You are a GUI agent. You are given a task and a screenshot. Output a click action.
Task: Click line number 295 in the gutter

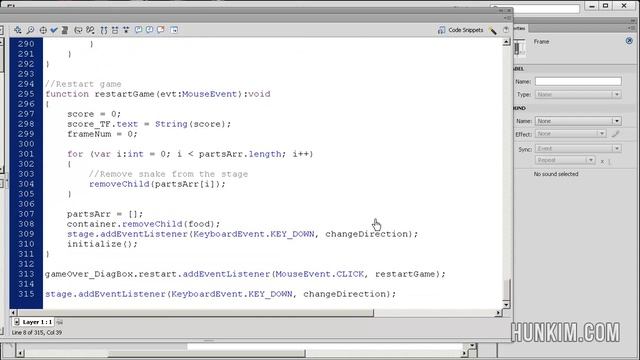26,94
